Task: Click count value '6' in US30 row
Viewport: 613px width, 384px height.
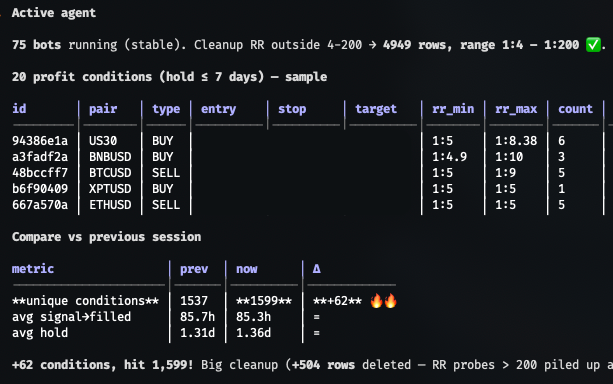Action: [561, 140]
